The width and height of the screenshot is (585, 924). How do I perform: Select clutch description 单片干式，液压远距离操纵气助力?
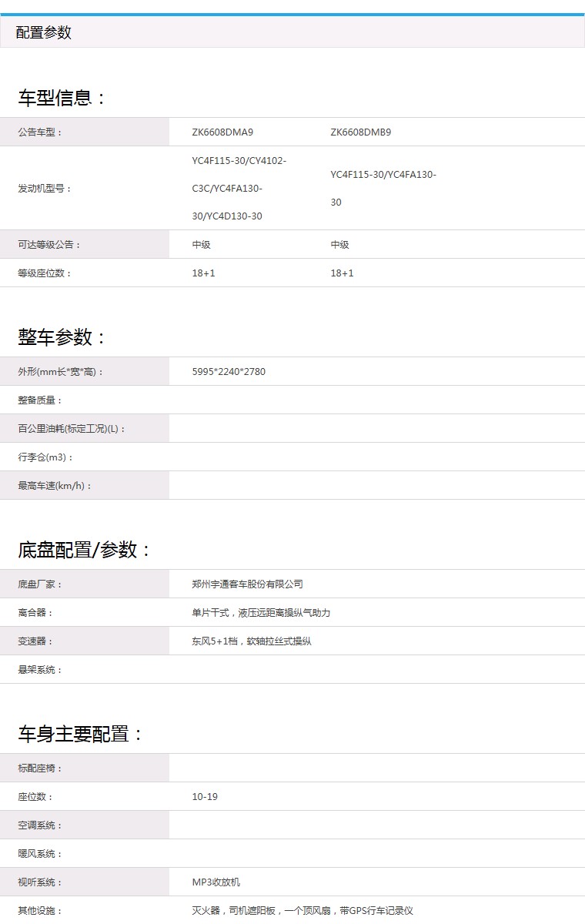261,613
